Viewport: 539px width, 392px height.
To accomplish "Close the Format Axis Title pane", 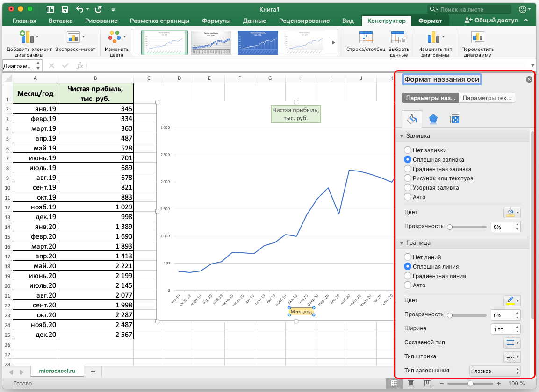I will (529, 79).
